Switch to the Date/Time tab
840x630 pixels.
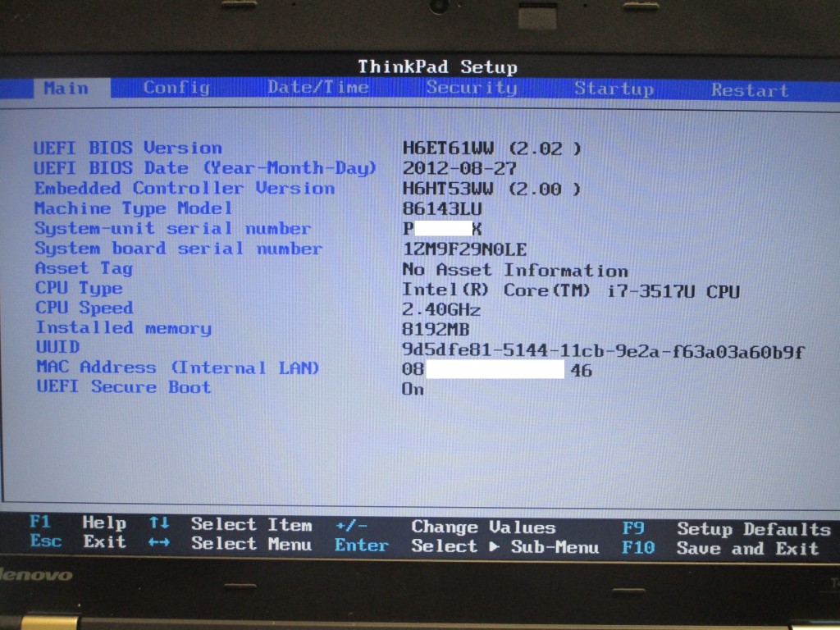point(318,87)
